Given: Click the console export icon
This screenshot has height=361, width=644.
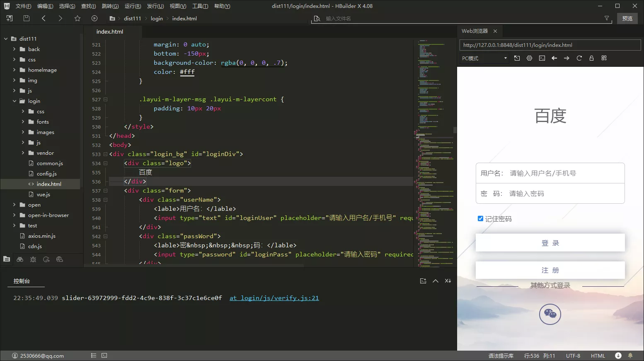Looking at the screenshot, I should (423, 281).
